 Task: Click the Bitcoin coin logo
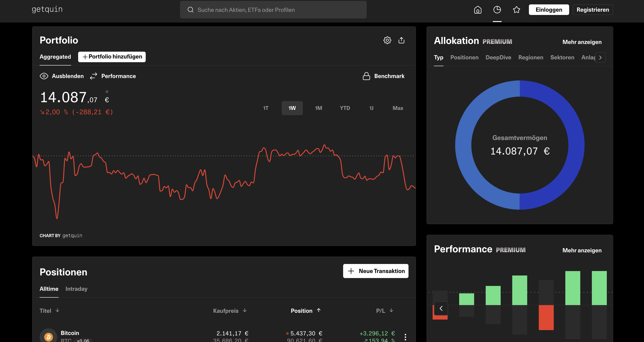(x=48, y=337)
